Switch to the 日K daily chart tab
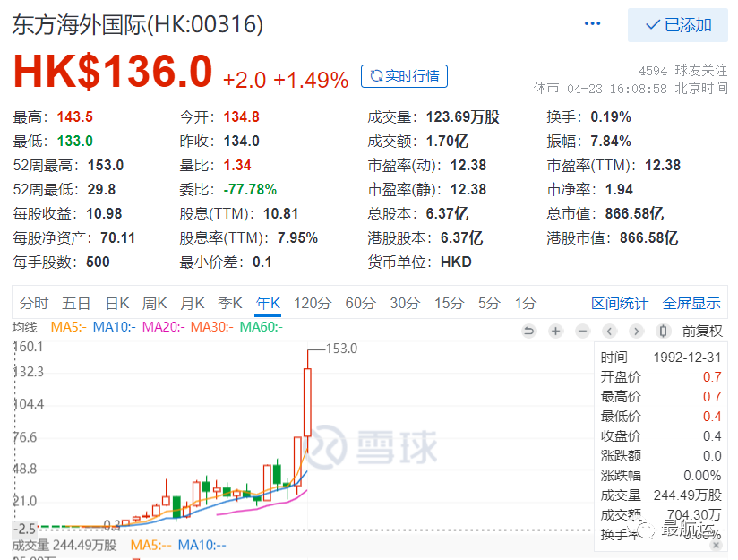 tap(116, 303)
